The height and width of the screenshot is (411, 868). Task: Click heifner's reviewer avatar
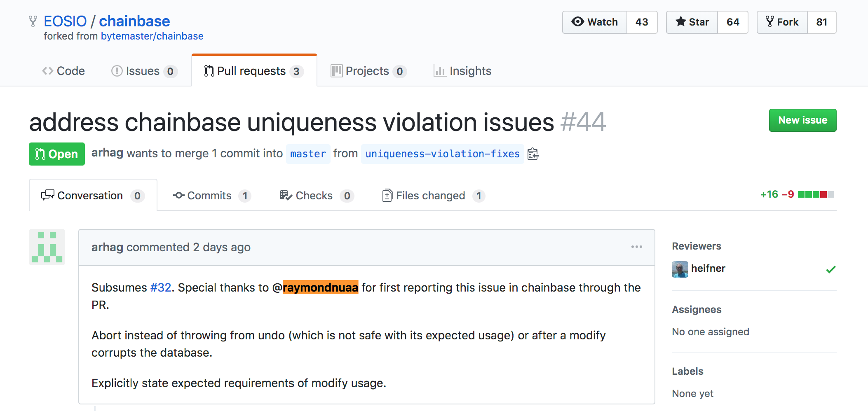tap(680, 269)
